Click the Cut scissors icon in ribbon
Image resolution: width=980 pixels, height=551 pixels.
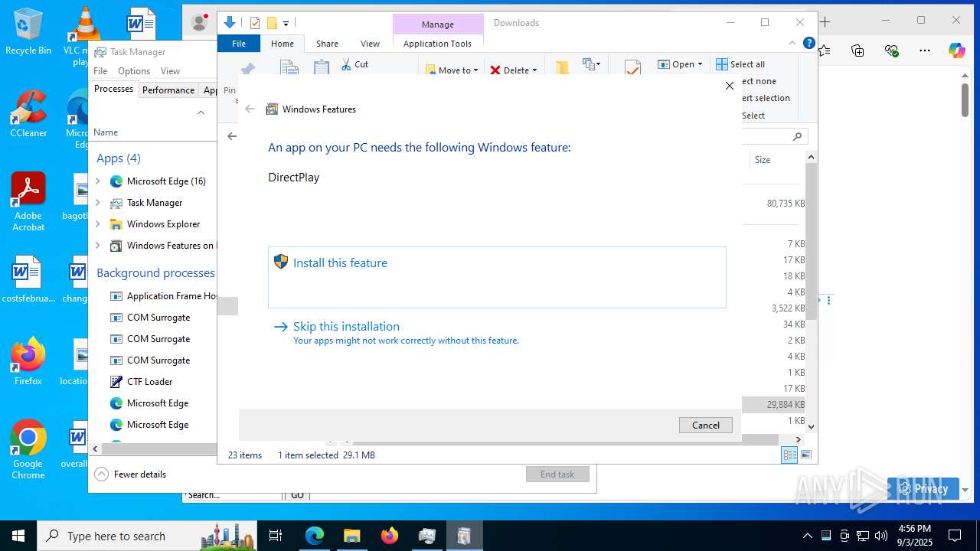[x=345, y=64]
